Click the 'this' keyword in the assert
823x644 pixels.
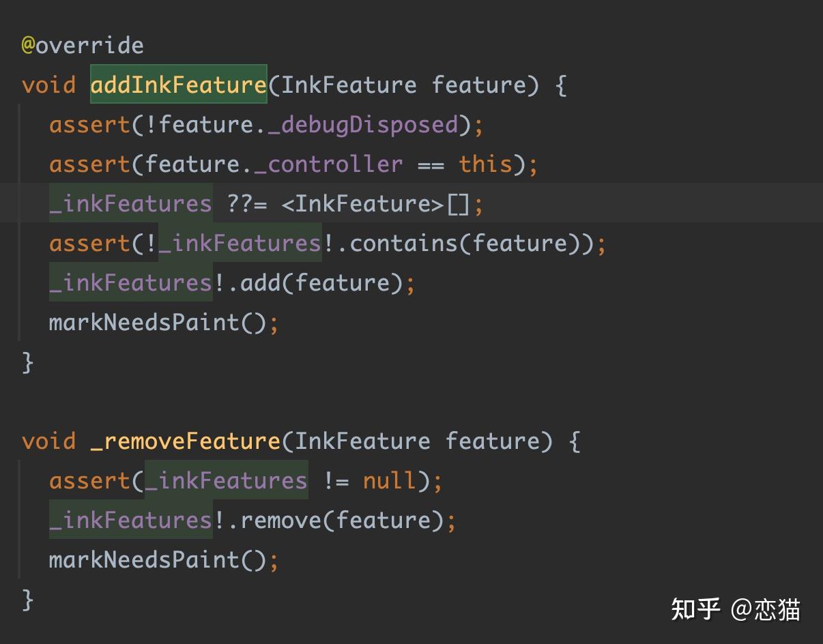click(485, 164)
